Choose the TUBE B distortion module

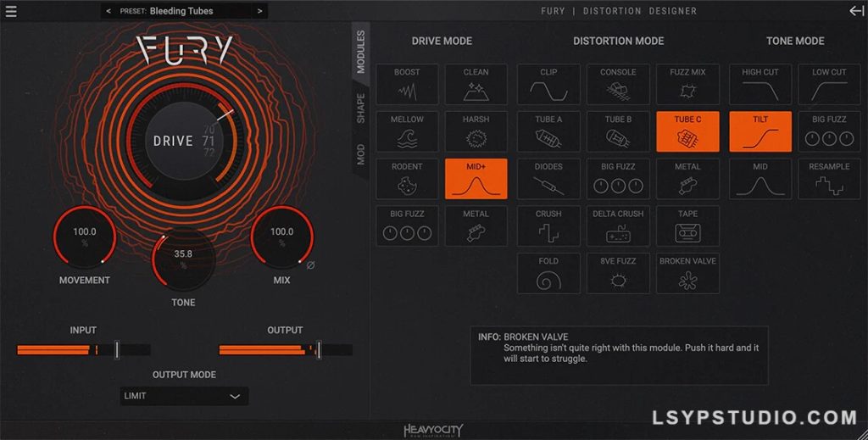[618, 131]
